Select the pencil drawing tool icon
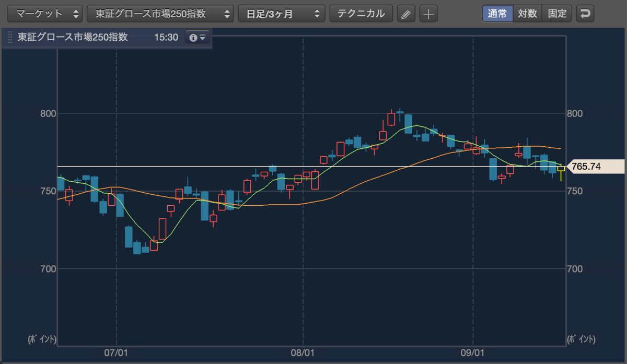The height and width of the screenshot is (364, 627). pyautogui.click(x=405, y=14)
